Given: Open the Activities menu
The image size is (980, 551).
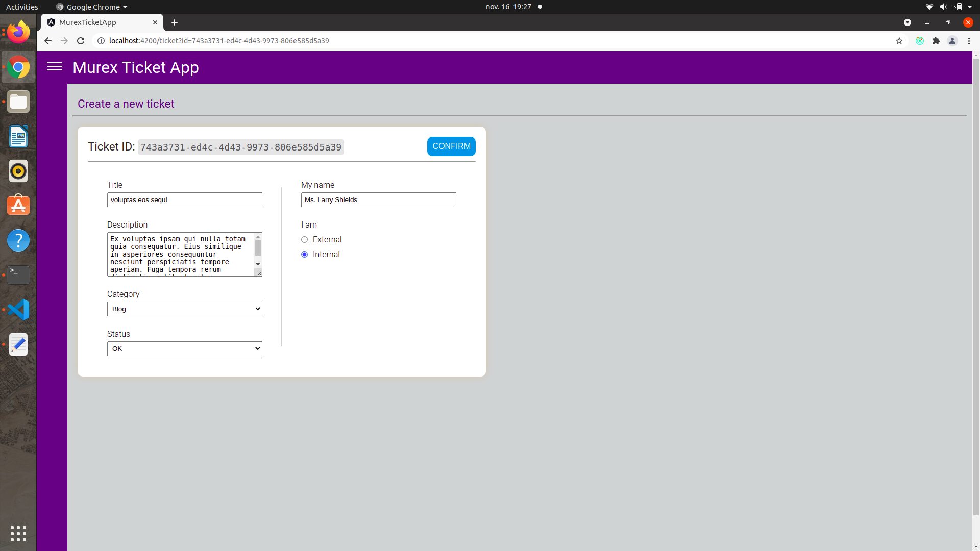Looking at the screenshot, I should (x=21, y=7).
